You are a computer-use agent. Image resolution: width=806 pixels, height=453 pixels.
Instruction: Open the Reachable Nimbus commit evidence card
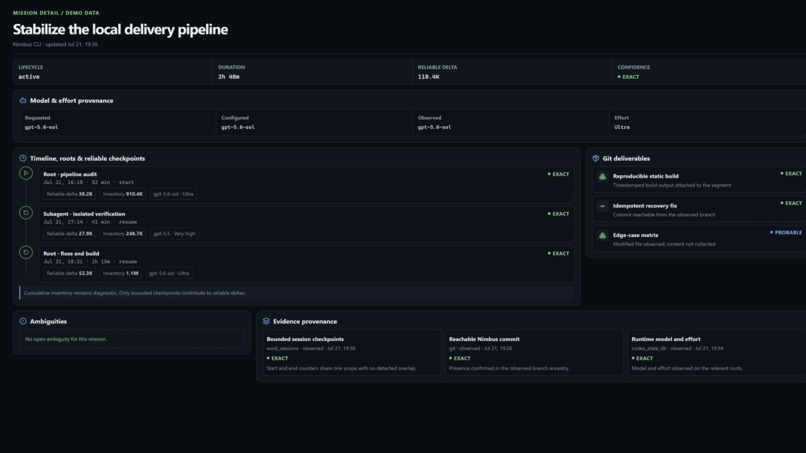tap(534, 353)
